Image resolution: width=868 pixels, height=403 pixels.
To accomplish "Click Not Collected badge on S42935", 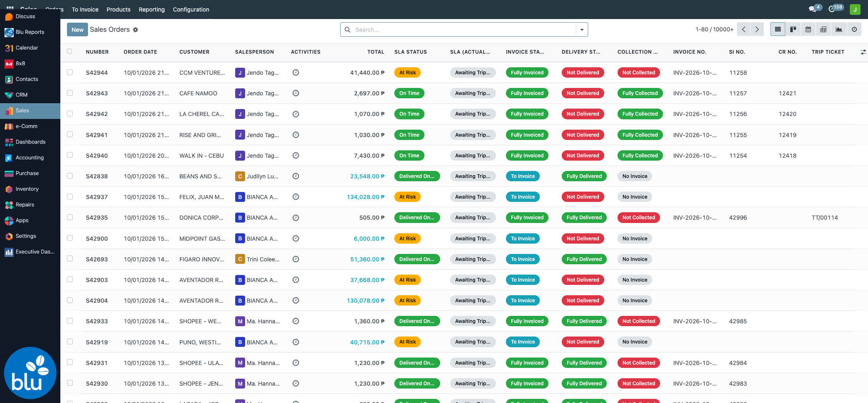I will [x=639, y=218].
